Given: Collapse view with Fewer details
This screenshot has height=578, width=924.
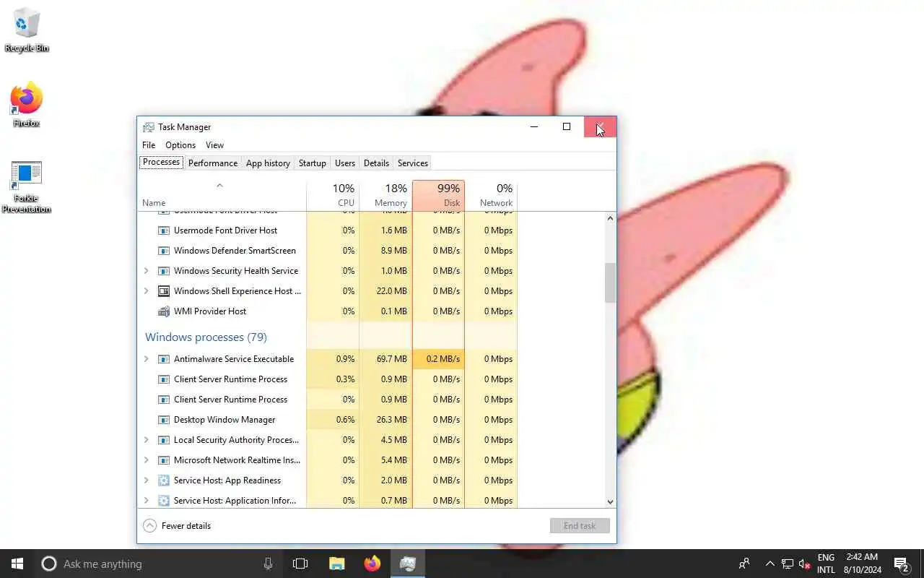Looking at the screenshot, I should tap(177, 526).
